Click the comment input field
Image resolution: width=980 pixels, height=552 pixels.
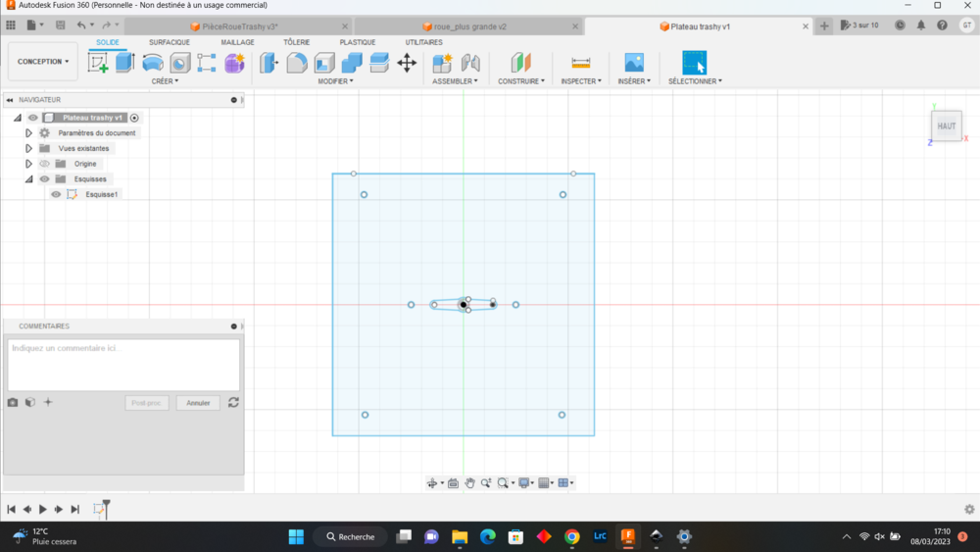click(x=123, y=365)
